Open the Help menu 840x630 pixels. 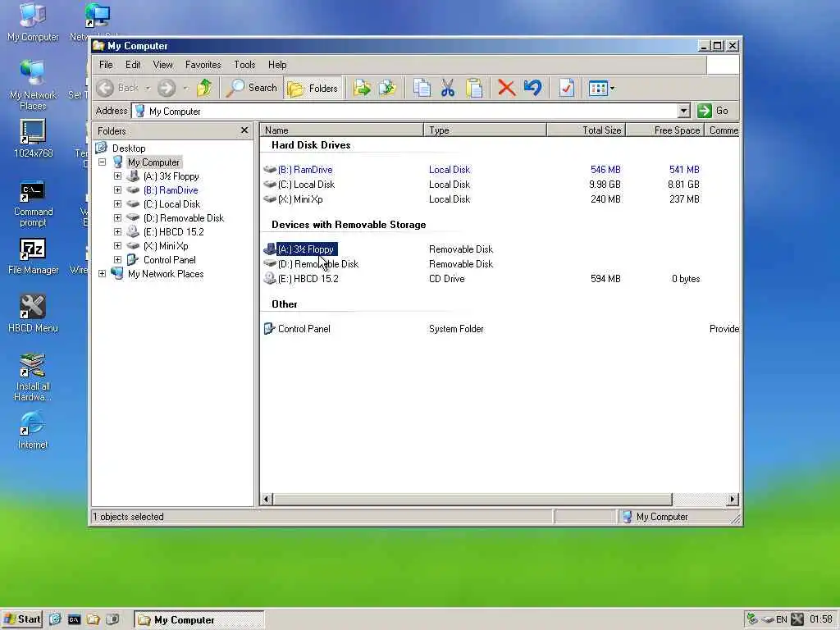coord(277,65)
